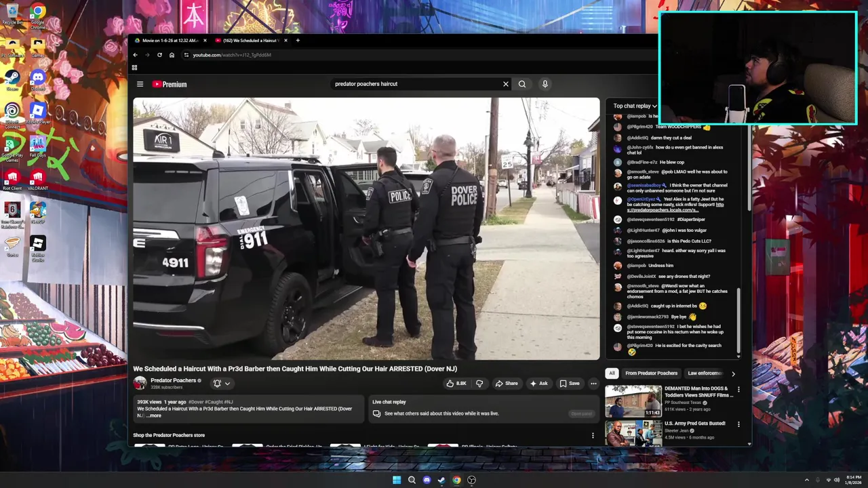Image resolution: width=868 pixels, height=488 pixels.
Task: Open the YouTube hamburger guide menu
Action: coord(140,84)
